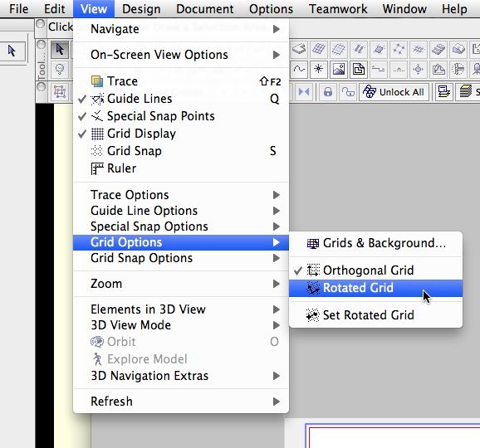Open the Edit menu
The image size is (480, 448).
pyautogui.click(x=55, y=9)
